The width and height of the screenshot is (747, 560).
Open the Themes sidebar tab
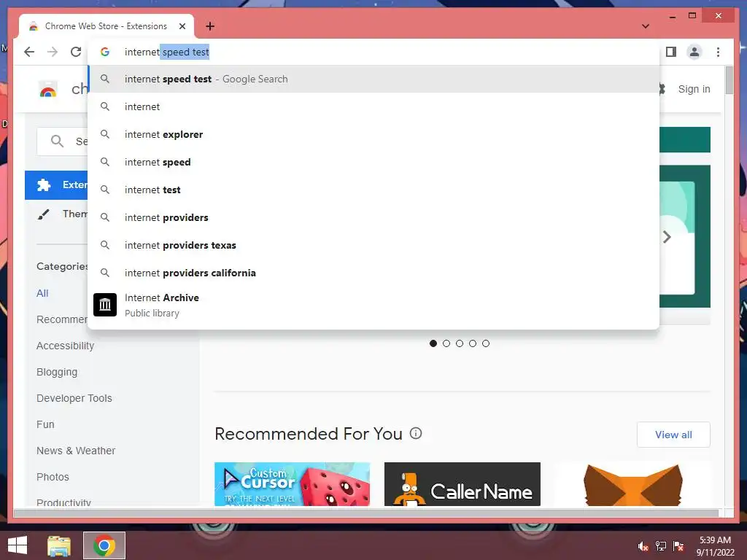pos(56,214)
